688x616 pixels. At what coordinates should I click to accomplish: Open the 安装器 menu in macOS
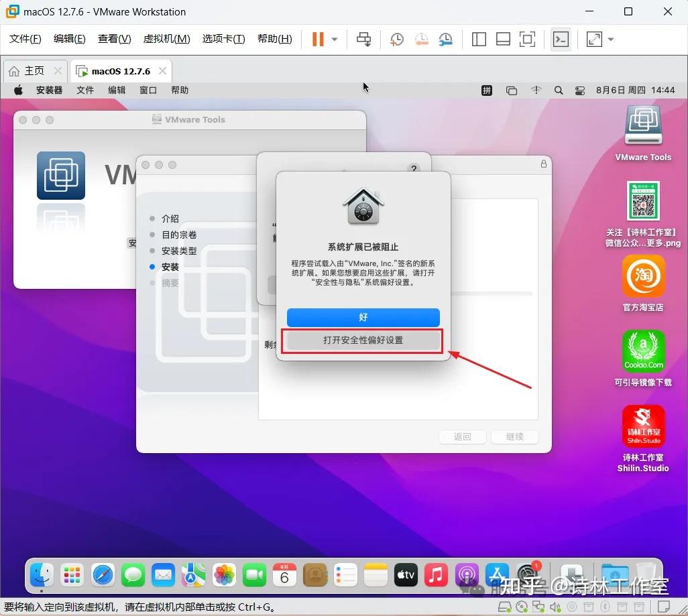click(x=49, y=90)
